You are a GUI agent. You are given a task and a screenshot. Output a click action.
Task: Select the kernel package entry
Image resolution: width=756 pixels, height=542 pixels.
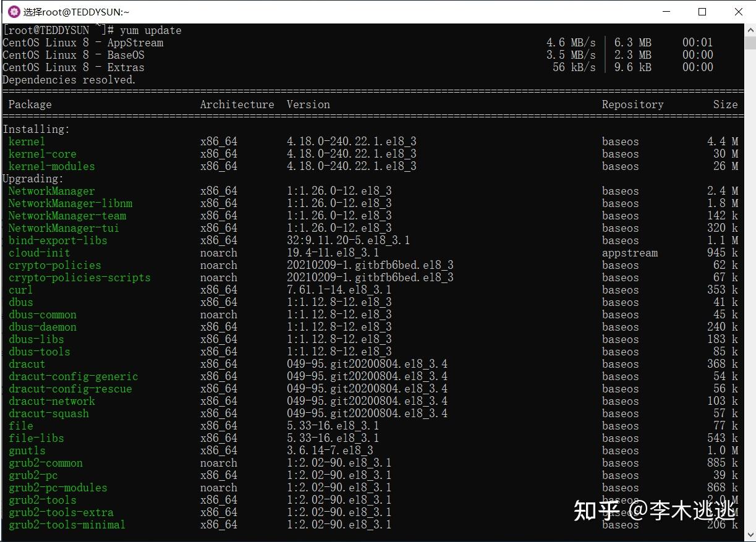(26, 141)
